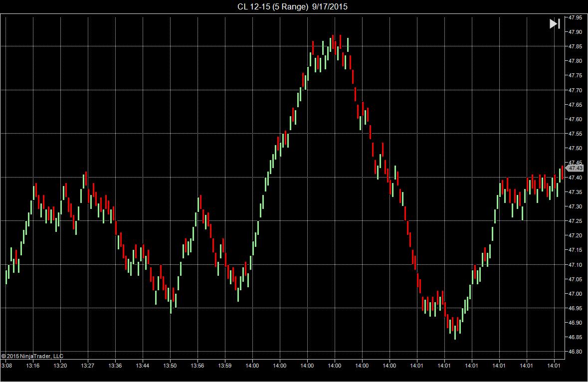Screen dimensions: 588x382
Task: Pick the 47.30 price axis label
Action: 576,206
